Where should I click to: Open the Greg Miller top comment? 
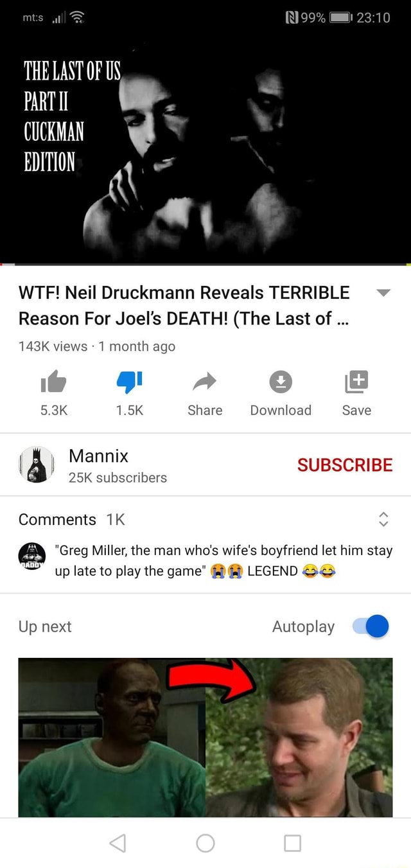223,560
